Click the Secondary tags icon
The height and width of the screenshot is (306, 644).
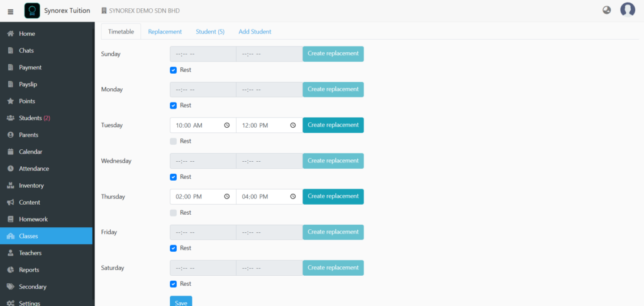pos(11,286)
